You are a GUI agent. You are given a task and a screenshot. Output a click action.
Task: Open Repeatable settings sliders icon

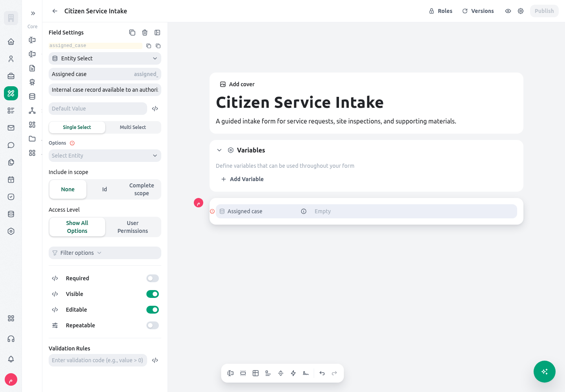point(55,325)
